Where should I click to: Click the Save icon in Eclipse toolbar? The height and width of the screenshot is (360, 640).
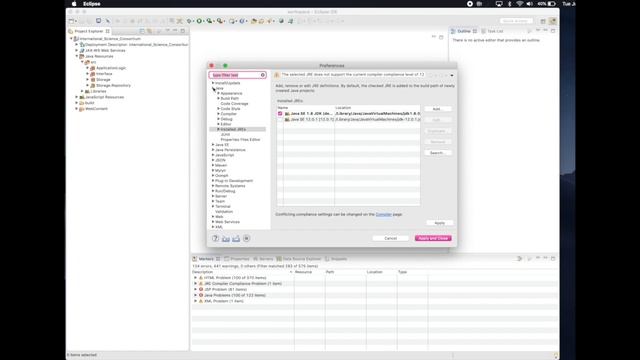tap(81, 21)
